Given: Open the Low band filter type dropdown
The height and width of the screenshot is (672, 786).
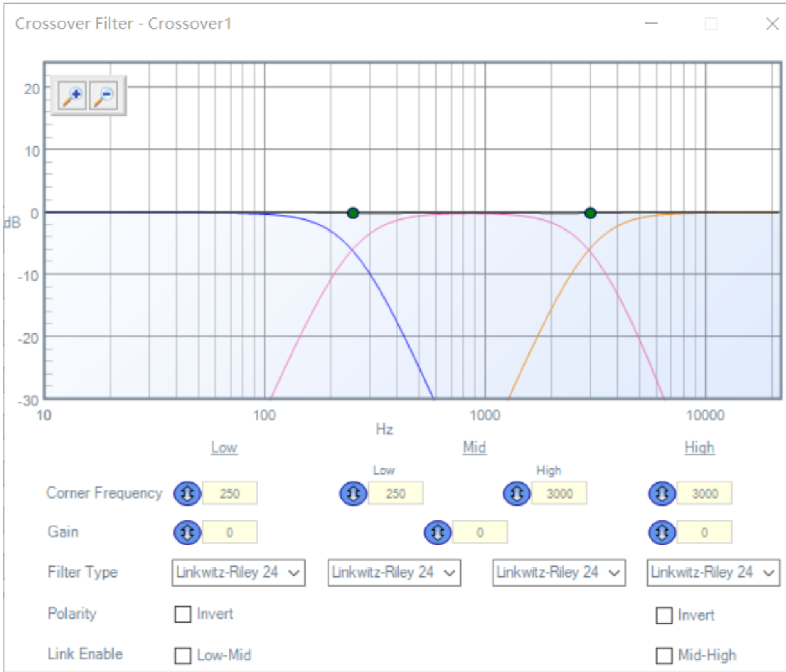Looking at the screenshot, I should [238, 572].
